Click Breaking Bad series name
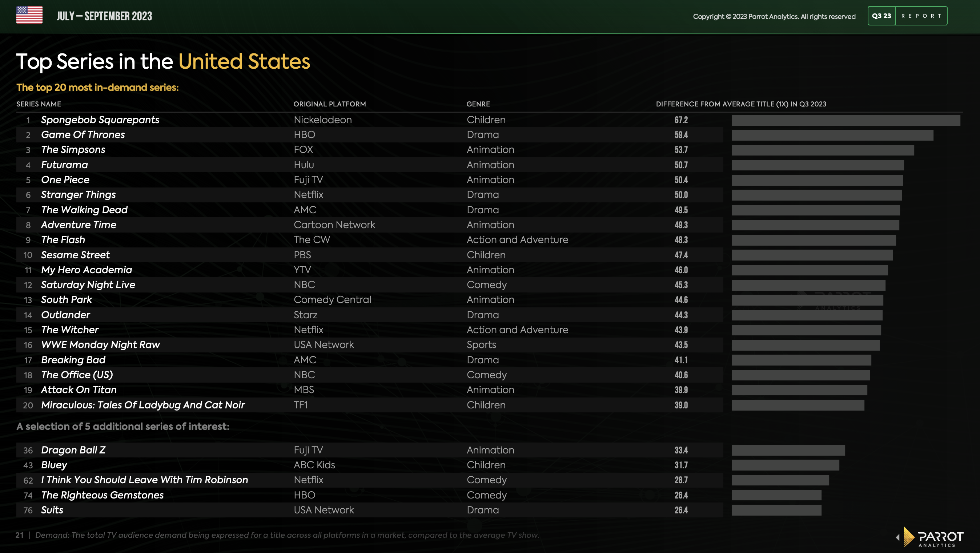Screen dimensions: 980x553 [73, 360]
